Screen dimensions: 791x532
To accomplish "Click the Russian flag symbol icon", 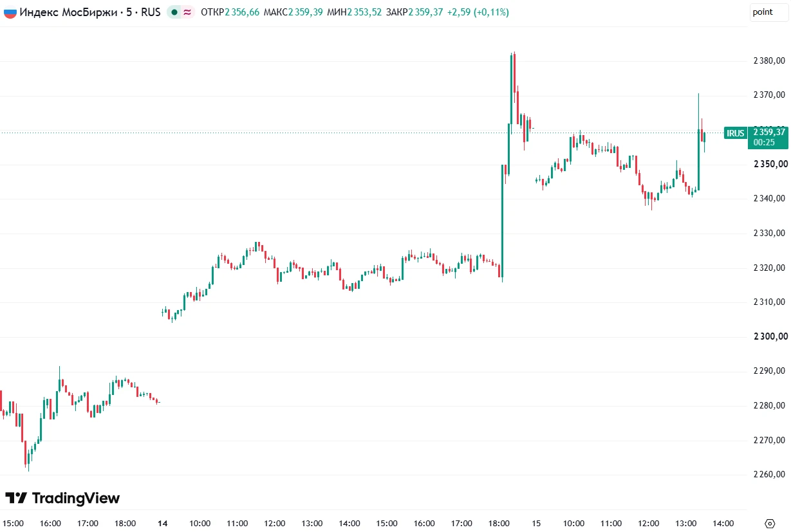I will pyautogui.click(x=10, y=12).
